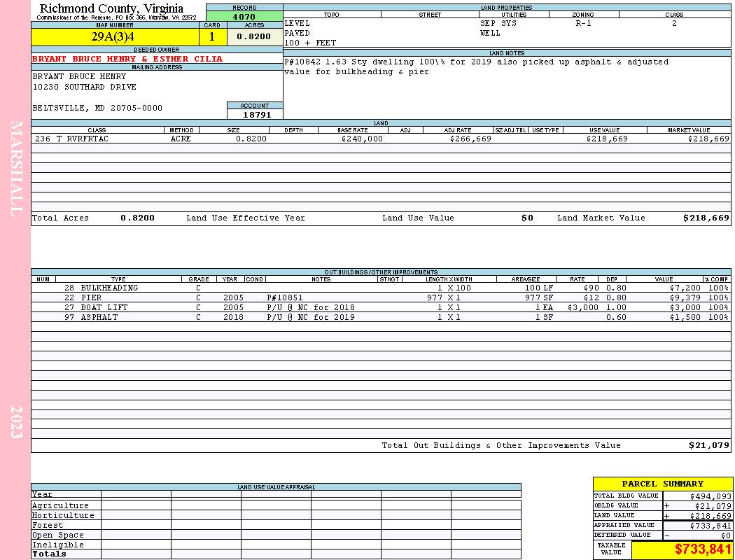
Task: Select the map number 29A(3)4 field
Action: [x=115, y=36]
